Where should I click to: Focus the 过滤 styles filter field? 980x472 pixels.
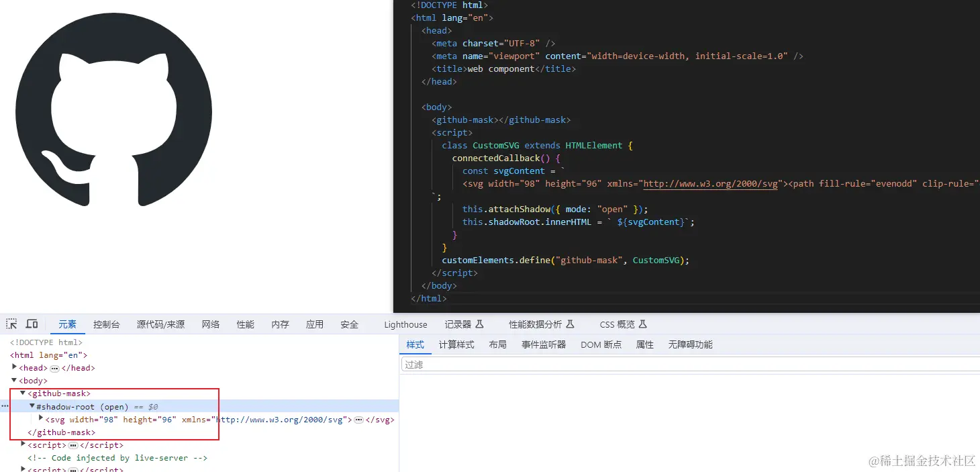click(x=691, y=365)
